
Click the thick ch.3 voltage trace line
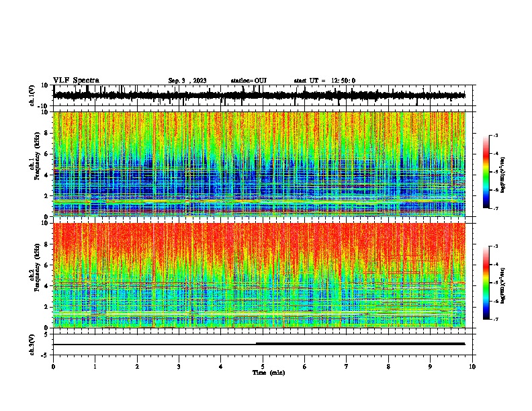pos(360,344)
